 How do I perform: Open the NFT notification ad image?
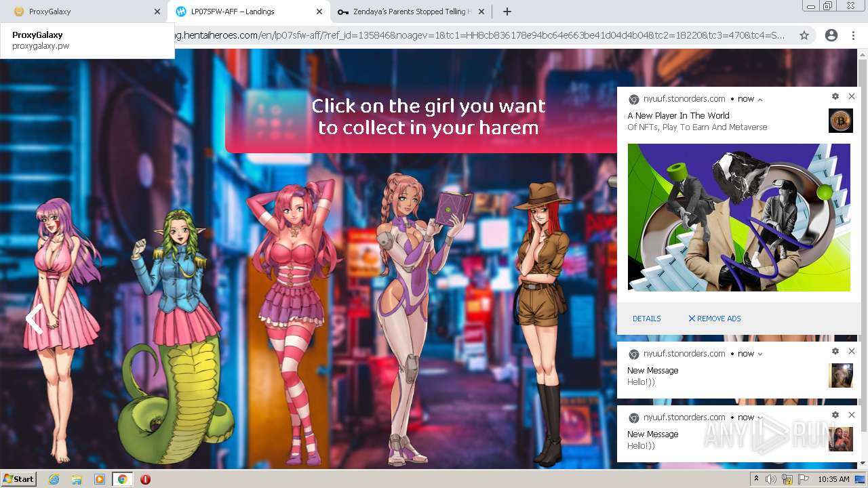tap(739, 218)
